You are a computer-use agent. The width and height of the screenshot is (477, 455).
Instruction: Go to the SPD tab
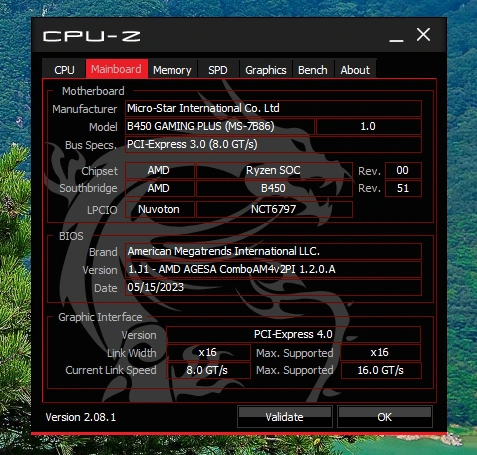tap(218, 70)
